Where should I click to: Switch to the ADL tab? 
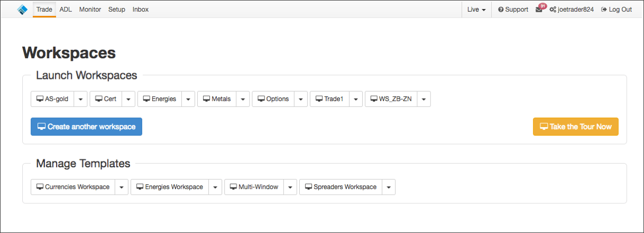coord(66,10)
